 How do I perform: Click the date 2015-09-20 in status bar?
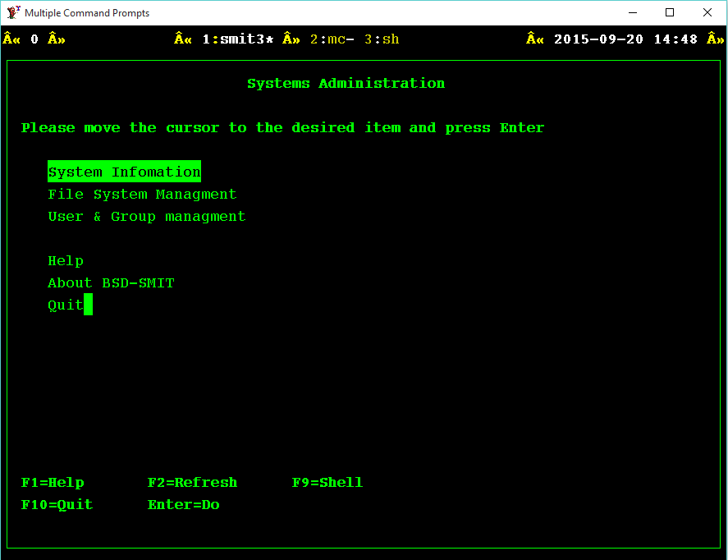coord(598,39)
